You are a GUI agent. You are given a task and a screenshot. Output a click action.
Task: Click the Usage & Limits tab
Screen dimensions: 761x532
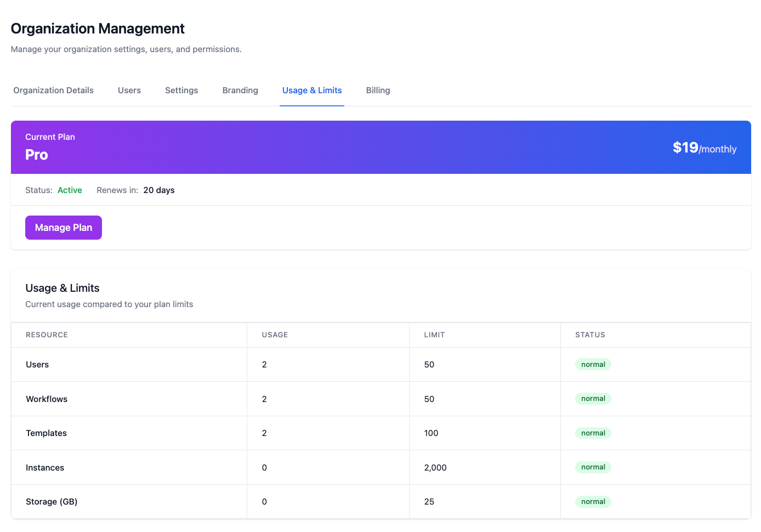[312, 90]
